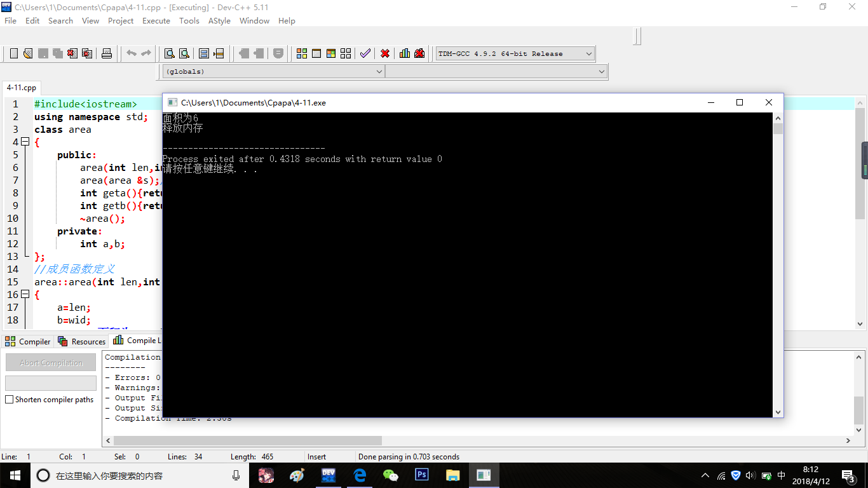Open the TDM-GCC 4.9.2 compiler dropdown
The width and height of the screenshot is (868, 488).
point(515,54)
